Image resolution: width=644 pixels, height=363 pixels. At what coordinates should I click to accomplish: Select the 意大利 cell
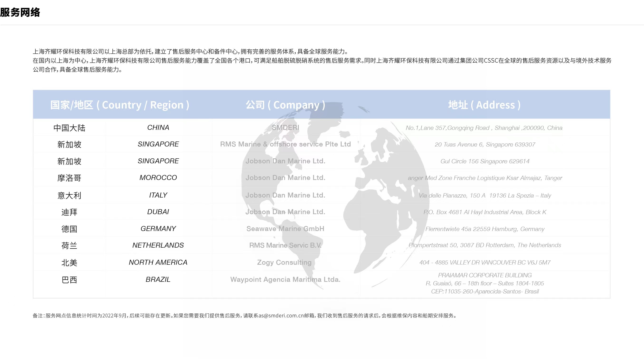69,195
